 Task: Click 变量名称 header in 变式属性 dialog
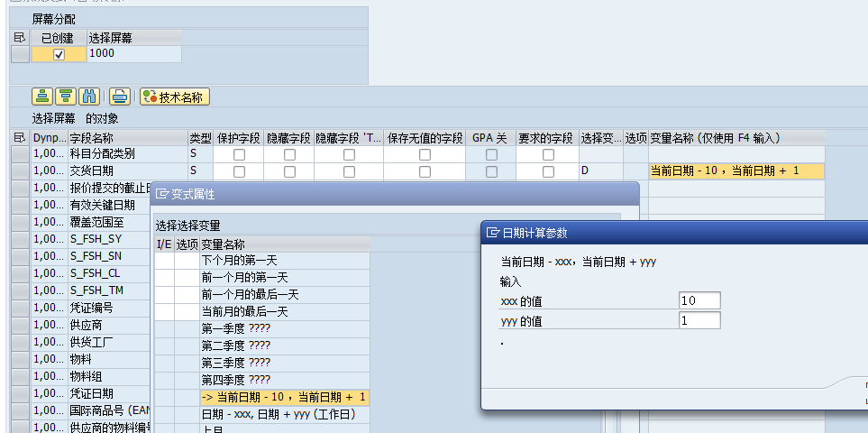(285, 244)
